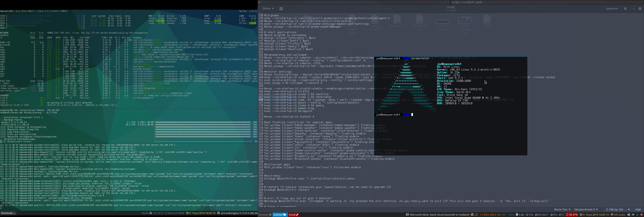
Task: Click the 545.beats indicator
Action: (x=618, y=215)
